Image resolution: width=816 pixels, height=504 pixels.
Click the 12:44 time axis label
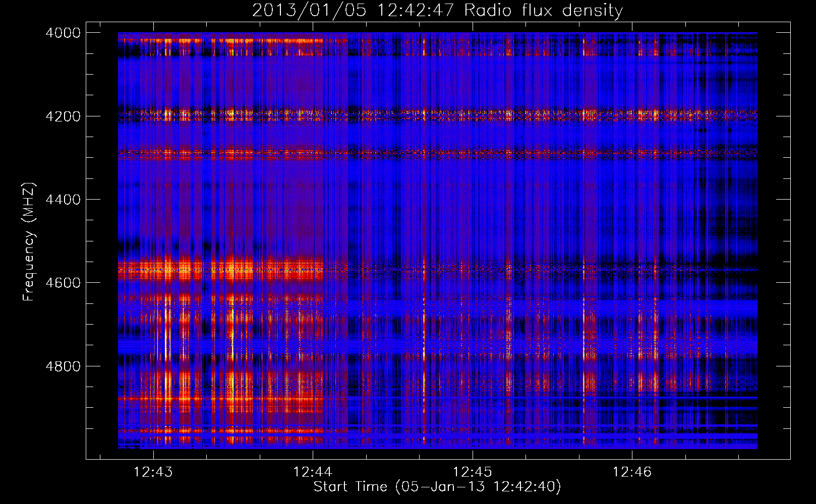tap(313, 472)
